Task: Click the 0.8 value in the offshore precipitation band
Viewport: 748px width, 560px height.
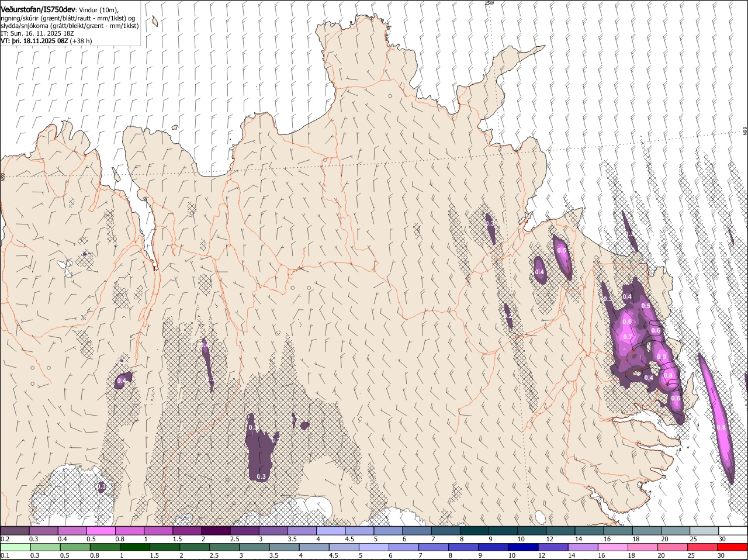Action: (721, 428)
